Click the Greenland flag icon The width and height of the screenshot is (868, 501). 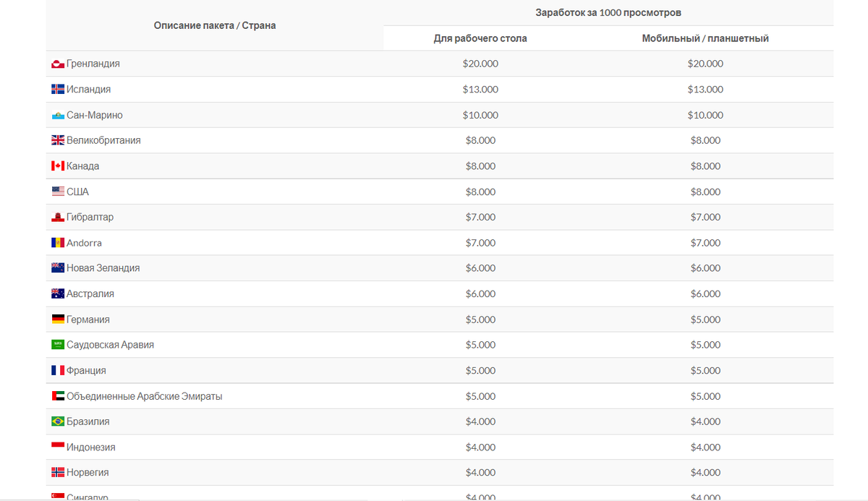click(58, 64)
